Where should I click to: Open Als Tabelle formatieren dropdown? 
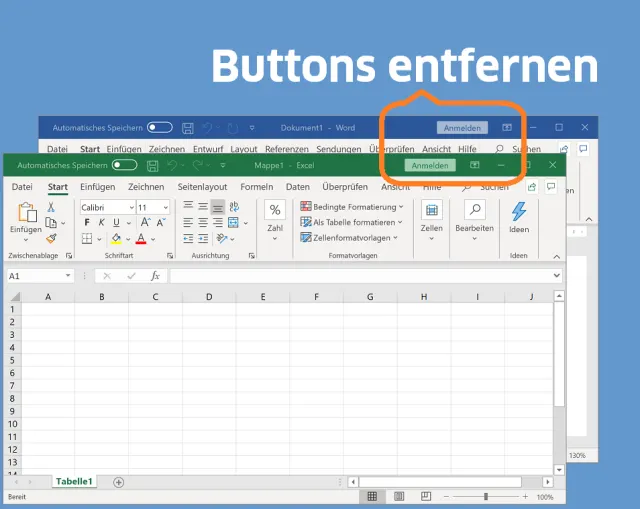click(351, 222)
